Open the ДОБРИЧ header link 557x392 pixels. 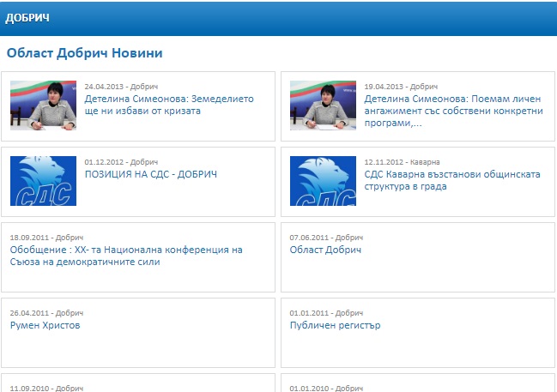(27, 18)
